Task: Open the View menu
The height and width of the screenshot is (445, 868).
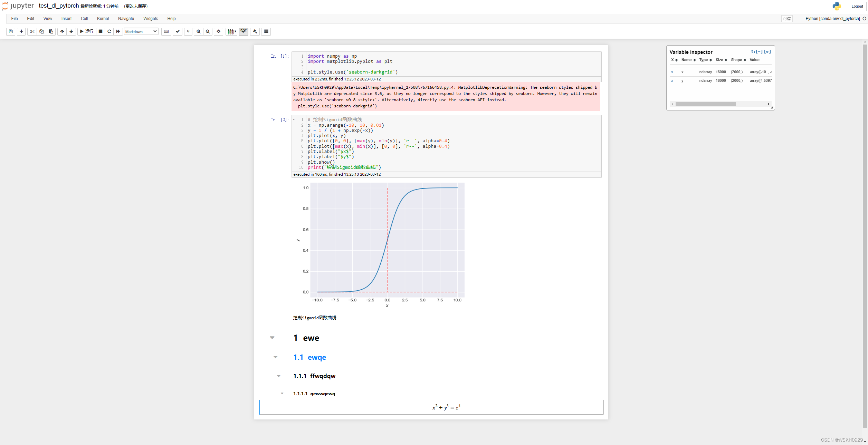Action: pyautogui.click(x=48, y=19)
